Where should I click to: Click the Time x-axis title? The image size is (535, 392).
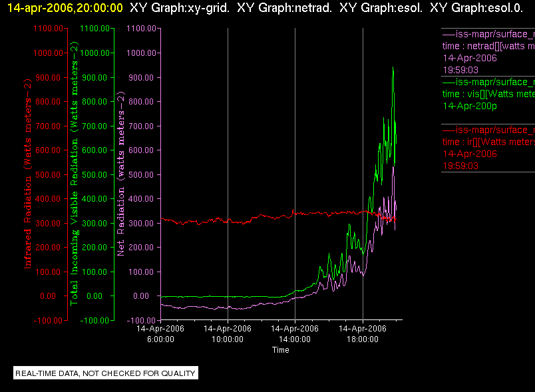click(x=280, y=349)
